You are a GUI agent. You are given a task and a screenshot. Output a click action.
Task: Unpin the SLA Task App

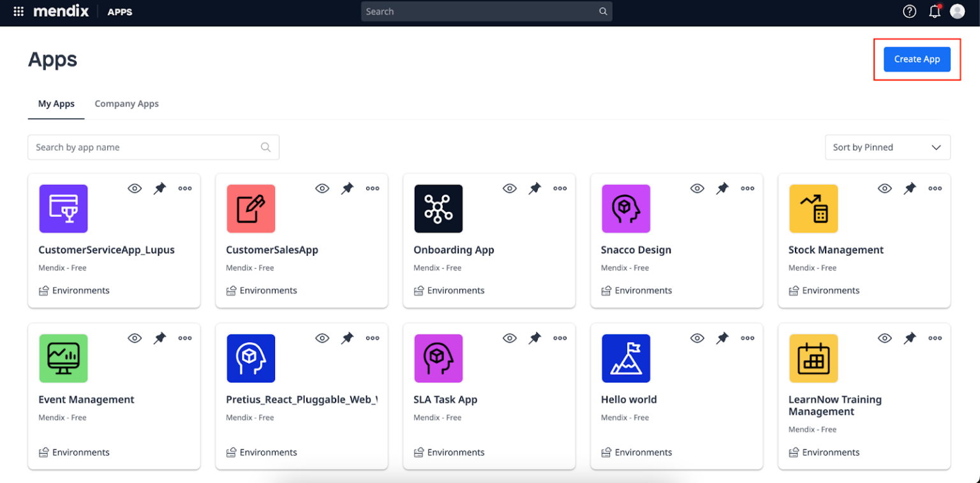(x=535, y=338)
